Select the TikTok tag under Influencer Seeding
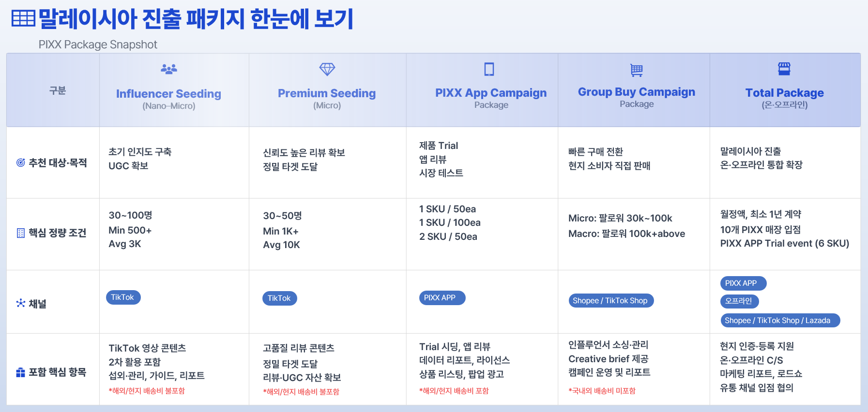 pyautogui.click(x=123, y=297)
